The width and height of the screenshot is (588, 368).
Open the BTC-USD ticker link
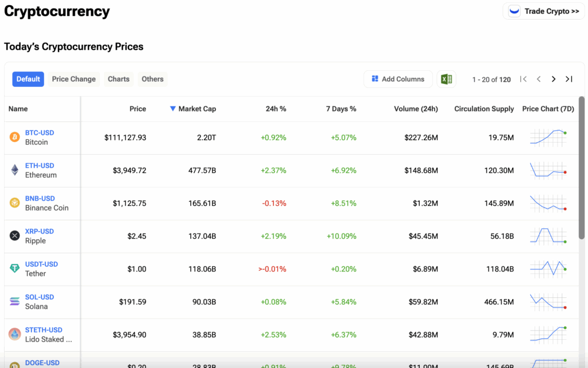point(40,133)
